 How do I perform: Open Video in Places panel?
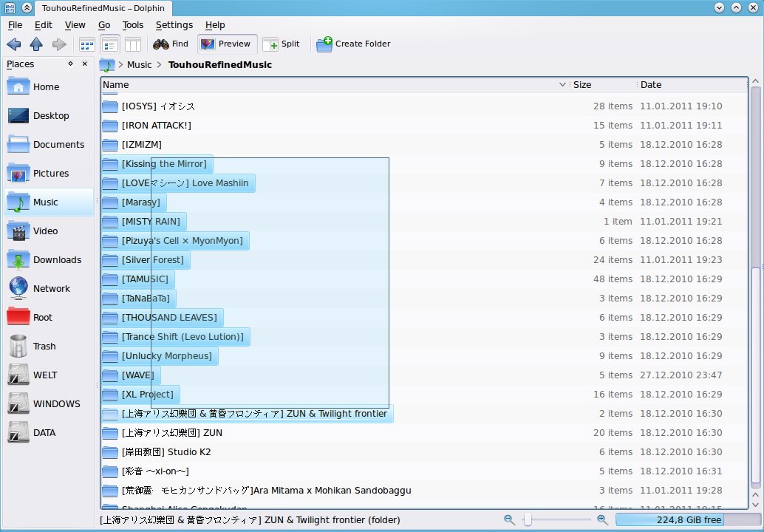pos(49,231)
